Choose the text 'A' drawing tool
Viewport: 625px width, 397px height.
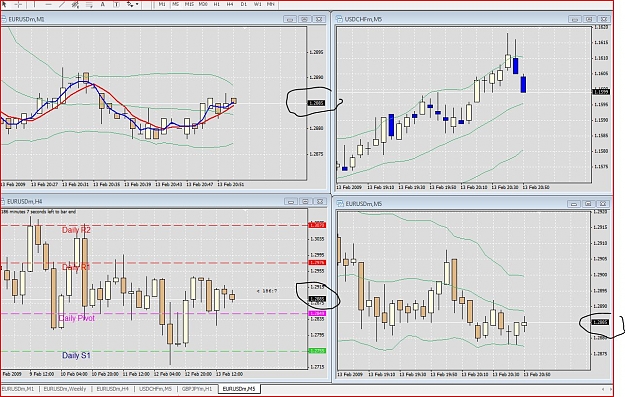pos(102,4)
